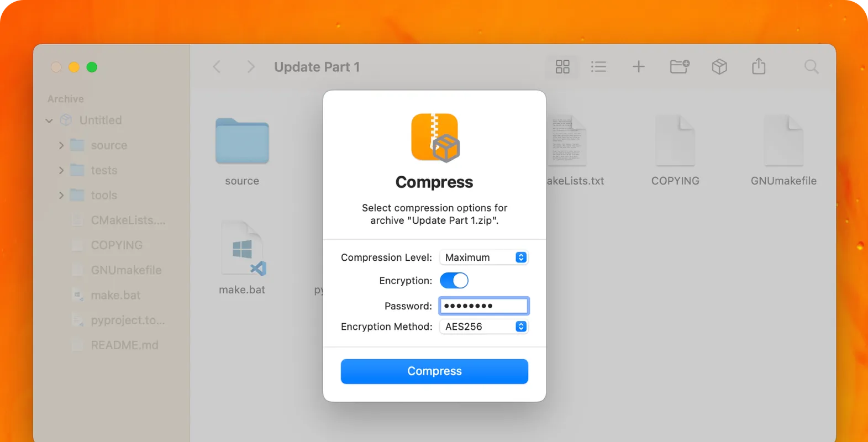Go back with the left chevron

(x=217, y=67)
